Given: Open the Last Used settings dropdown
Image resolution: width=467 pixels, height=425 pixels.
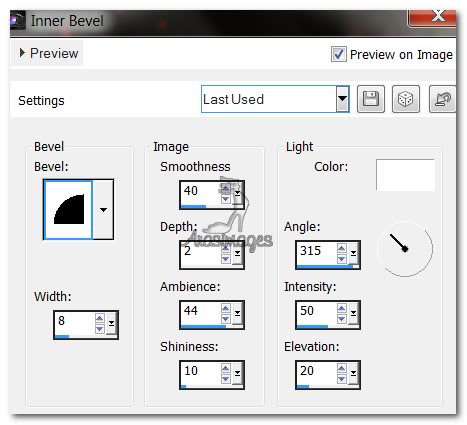Looking at the screenshot, I should (x=342, y=99).
